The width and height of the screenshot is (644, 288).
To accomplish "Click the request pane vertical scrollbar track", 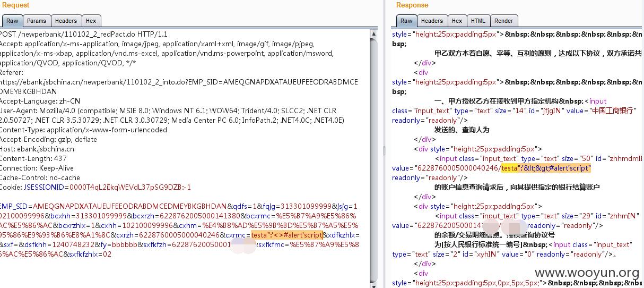I will (x=373, y=158).
